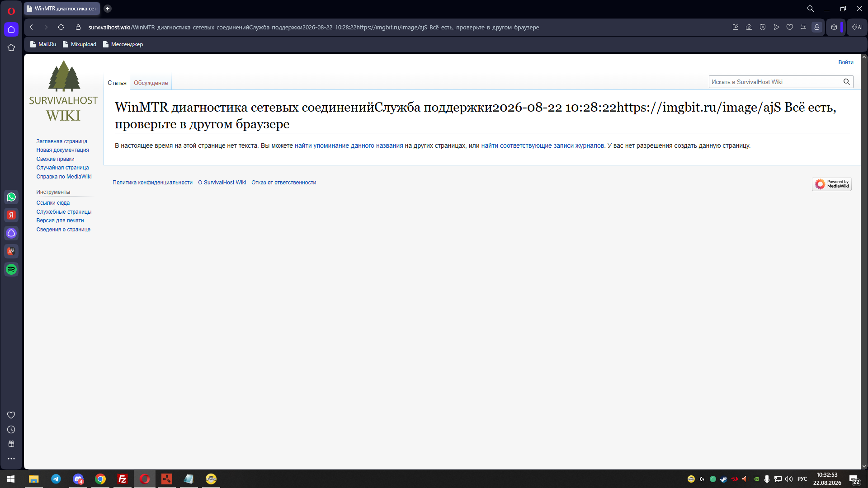Open the site security lock icon

[x=78, y=27]
